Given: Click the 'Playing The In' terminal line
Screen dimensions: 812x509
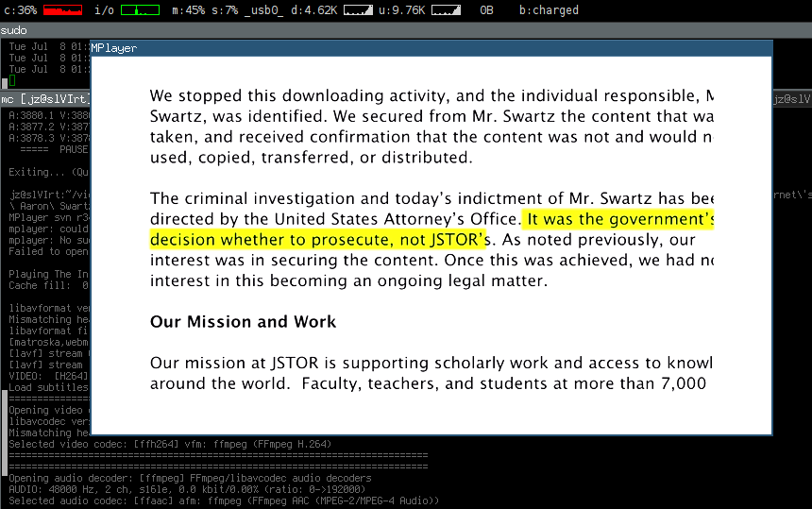Looking at the screenshot, I should 49,275.
